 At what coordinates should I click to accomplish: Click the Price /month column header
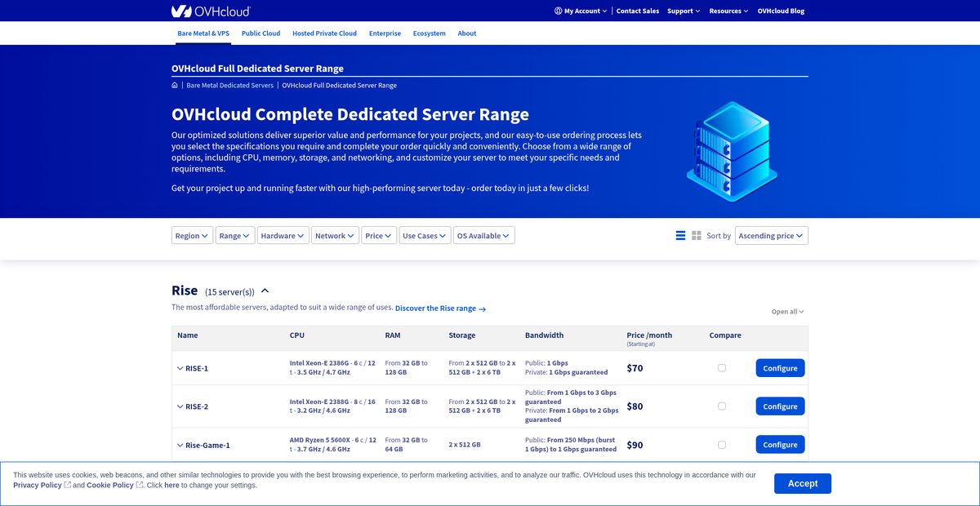click(648, 335)
